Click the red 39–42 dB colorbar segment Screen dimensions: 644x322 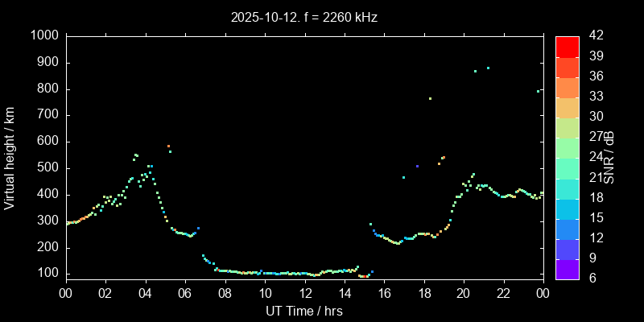click(x=567, y=47)
